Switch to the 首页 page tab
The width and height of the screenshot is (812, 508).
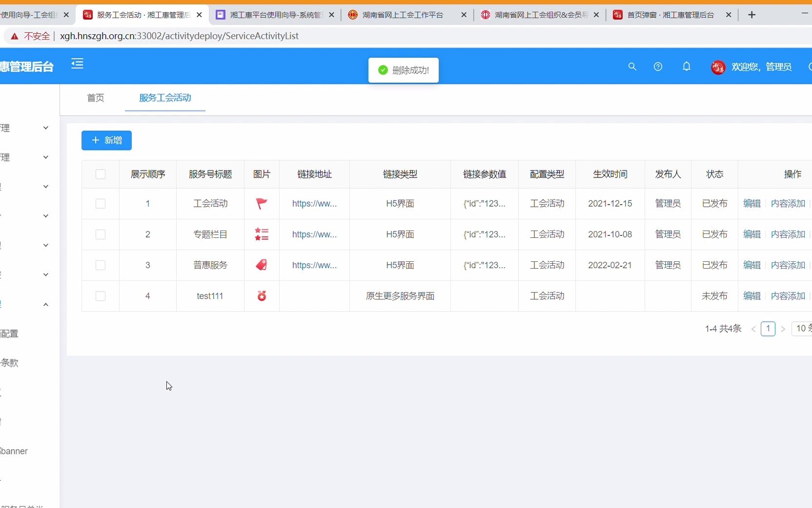[96, 98]
